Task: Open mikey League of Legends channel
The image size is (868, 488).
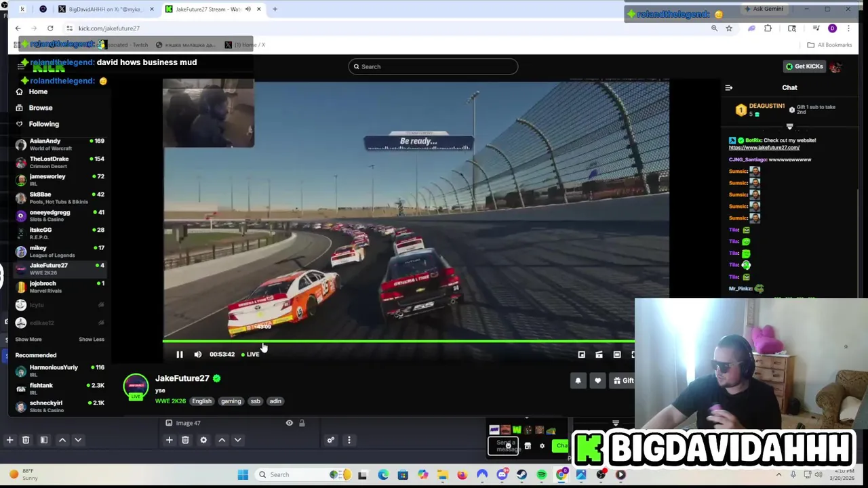Action: point(60,251)
